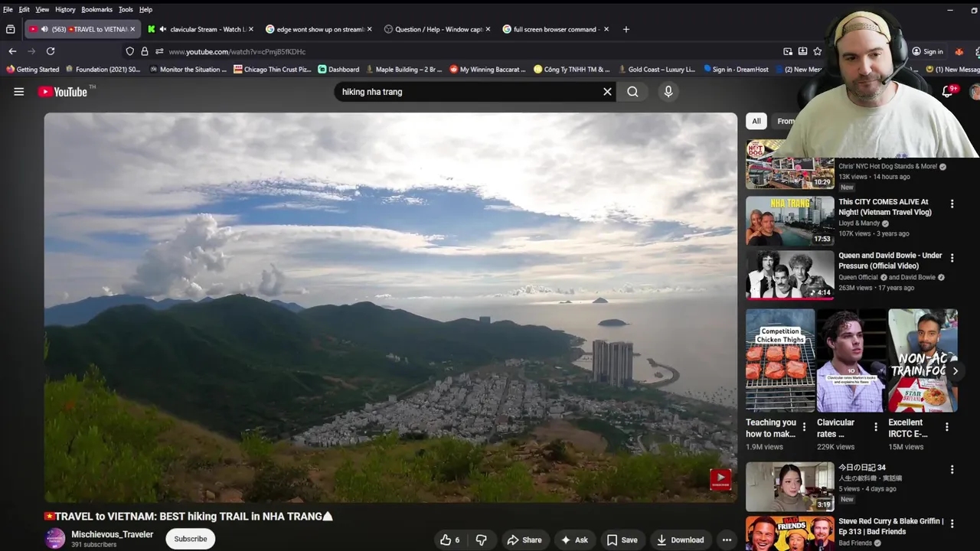
Task: Download the video
Action: pos(680,540)
